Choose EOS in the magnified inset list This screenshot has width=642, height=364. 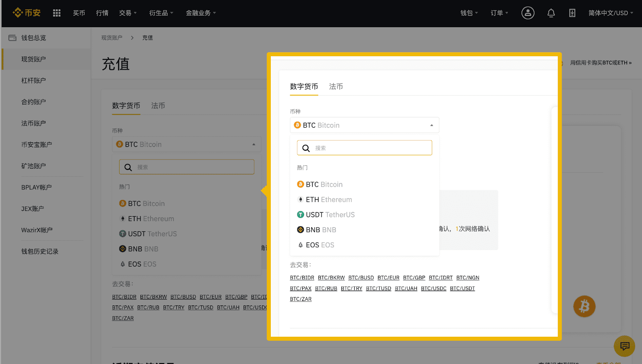pyautogui.click(x=316, y=245)
